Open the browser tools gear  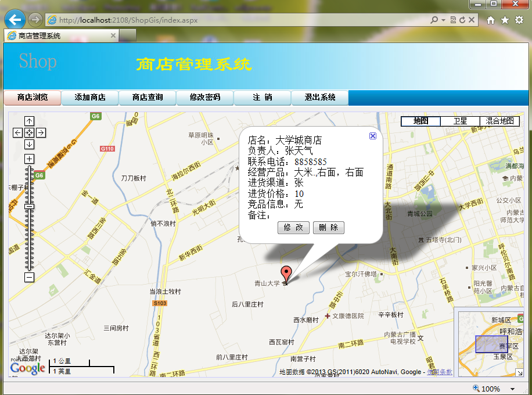(519, 20)
